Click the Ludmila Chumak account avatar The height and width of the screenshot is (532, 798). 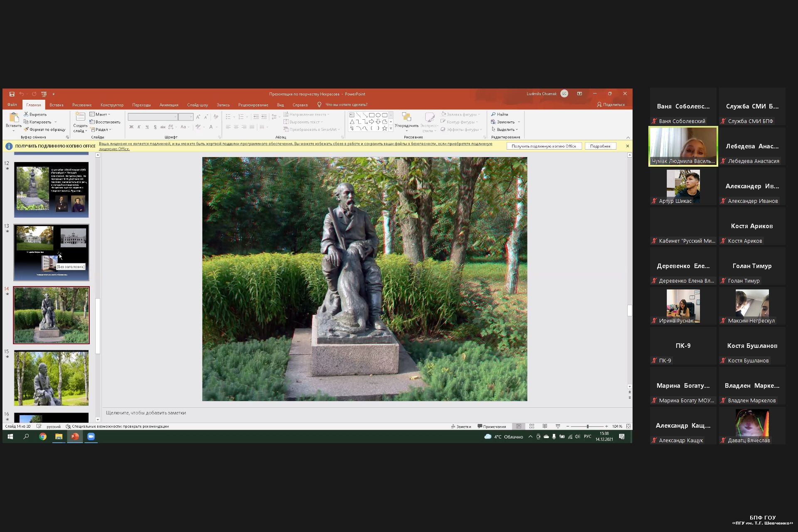tap(564, 94)
